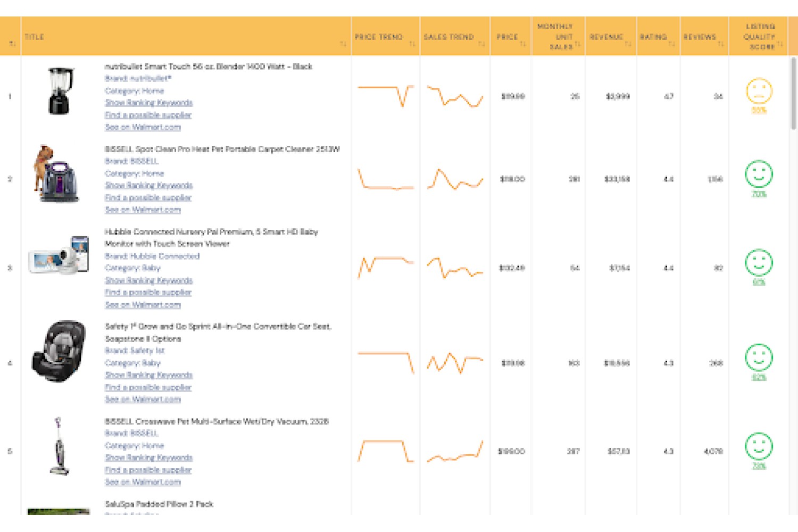
Task: Click the Price Trend column header label
Action: [x=379, y=37]
